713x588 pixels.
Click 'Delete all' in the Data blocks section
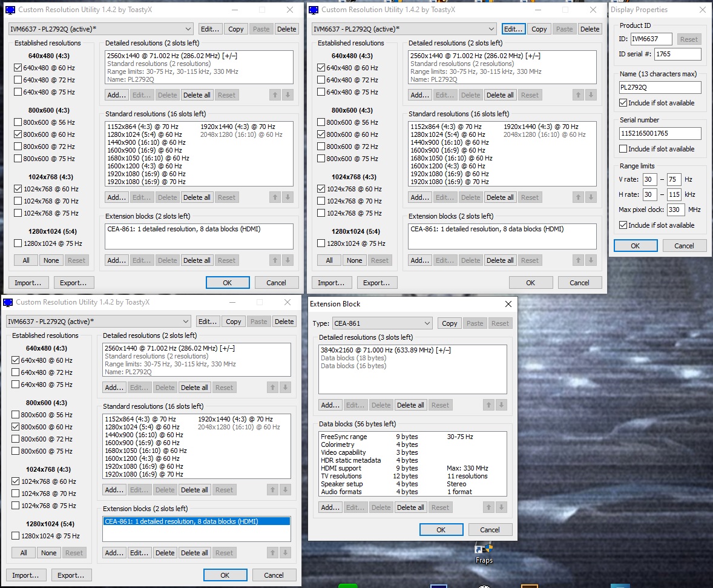410,507
